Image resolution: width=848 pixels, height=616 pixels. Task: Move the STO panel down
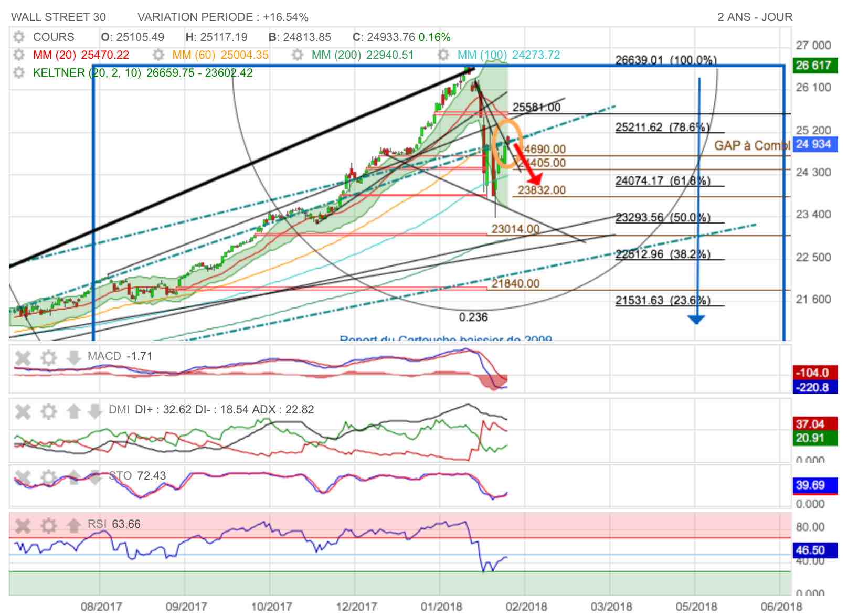click(94, 478)
